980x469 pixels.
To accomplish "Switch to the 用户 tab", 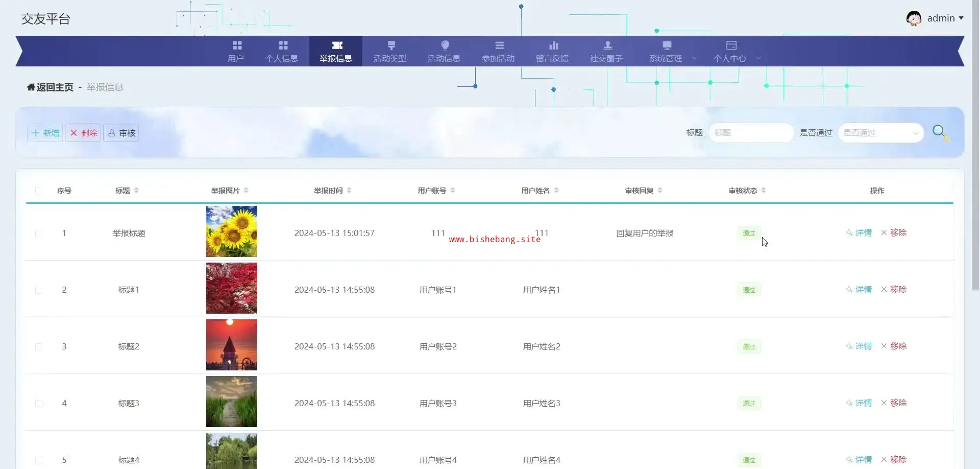I will click(236, 52).
